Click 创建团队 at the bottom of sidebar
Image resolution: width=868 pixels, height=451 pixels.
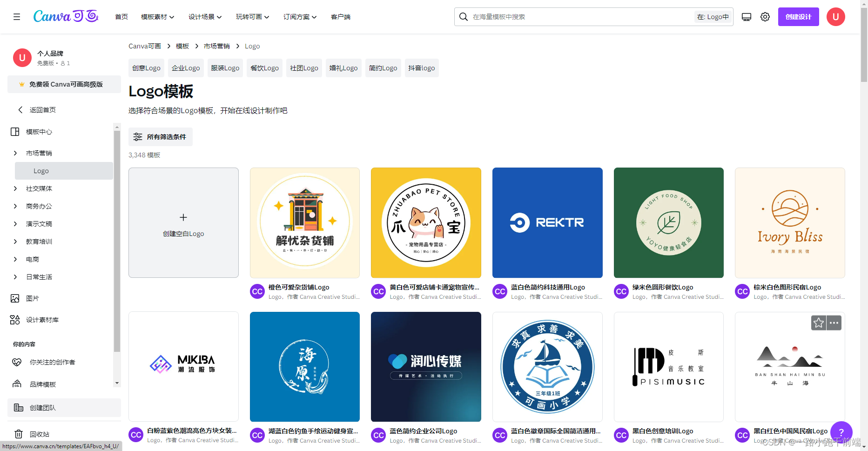[x=42, y=407]
